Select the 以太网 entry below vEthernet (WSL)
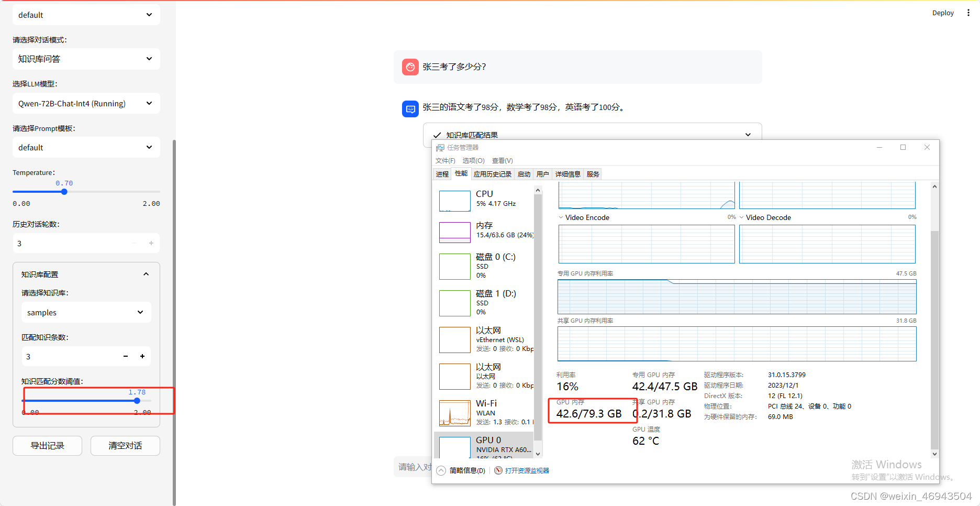Viewport: 980px width, 506px height. pos(485,376)
